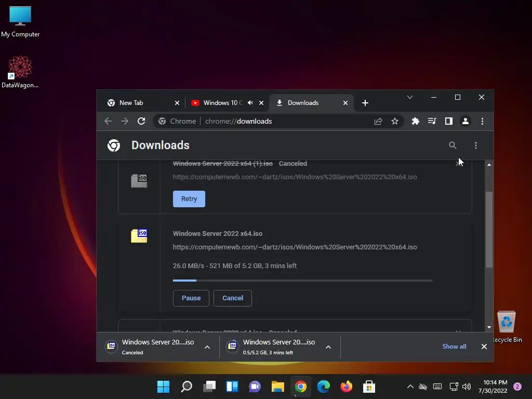Click the download progress bar
The width and height of the screenshot is (532, 399).
point(302,281)
